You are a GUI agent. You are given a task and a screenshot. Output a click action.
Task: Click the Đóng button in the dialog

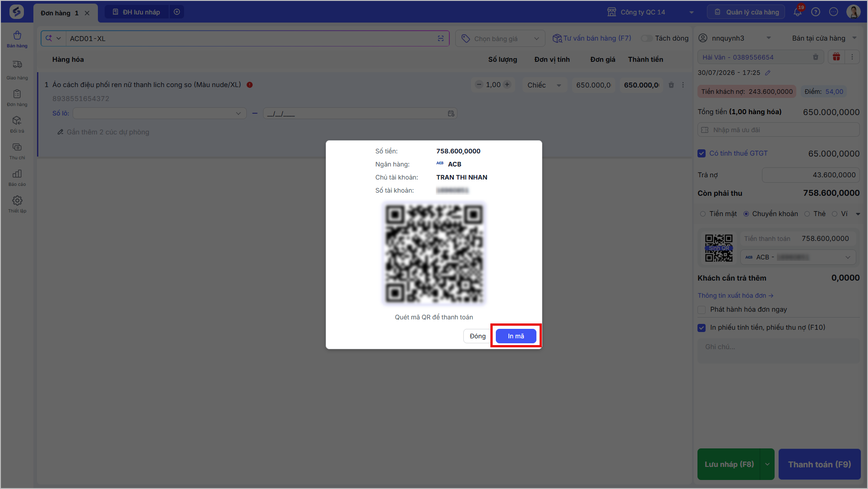tap(477, 336)
